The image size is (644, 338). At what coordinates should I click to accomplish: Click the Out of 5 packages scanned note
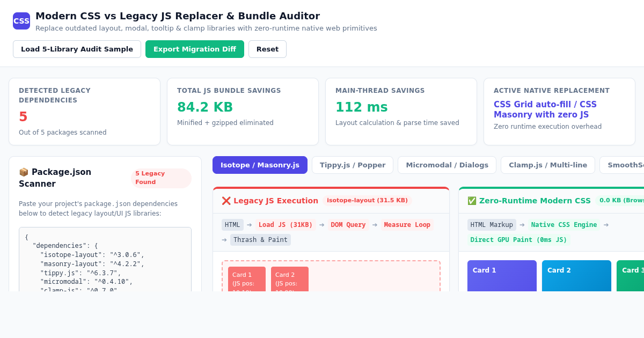pos(63,133)
